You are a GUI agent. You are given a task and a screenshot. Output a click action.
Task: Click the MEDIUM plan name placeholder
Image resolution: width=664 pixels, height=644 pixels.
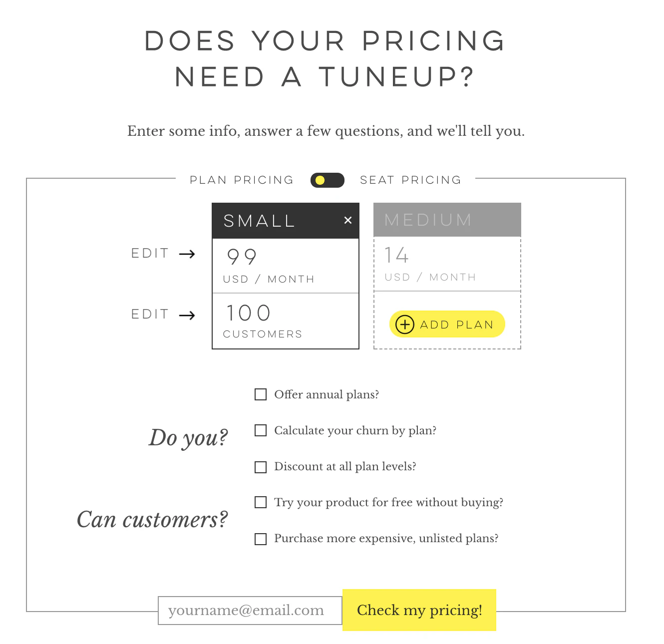click(428, 220)
